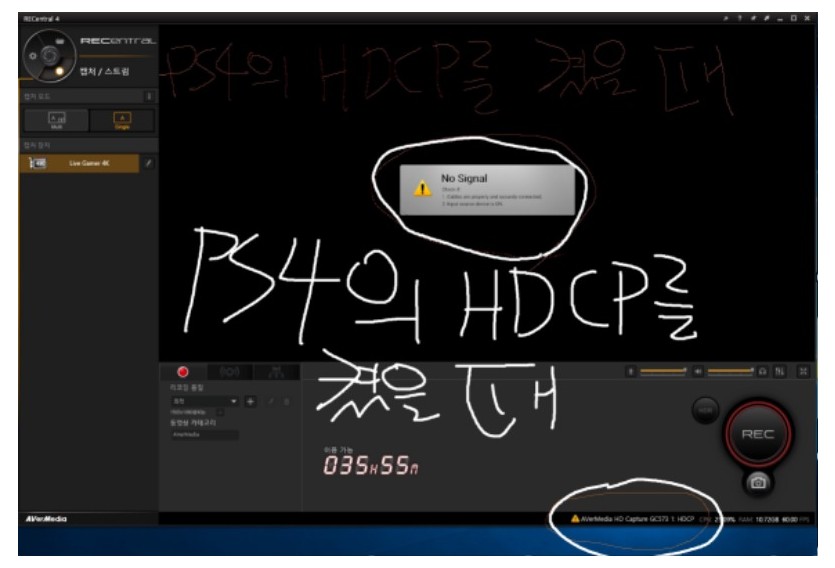Delete the recording quality profile
The image size is (835, 568).
286,401
